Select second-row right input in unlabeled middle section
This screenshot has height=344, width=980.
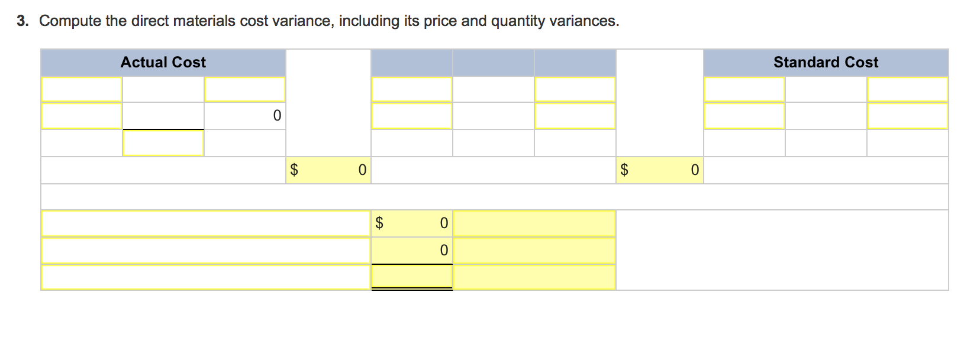pos(575,116)
